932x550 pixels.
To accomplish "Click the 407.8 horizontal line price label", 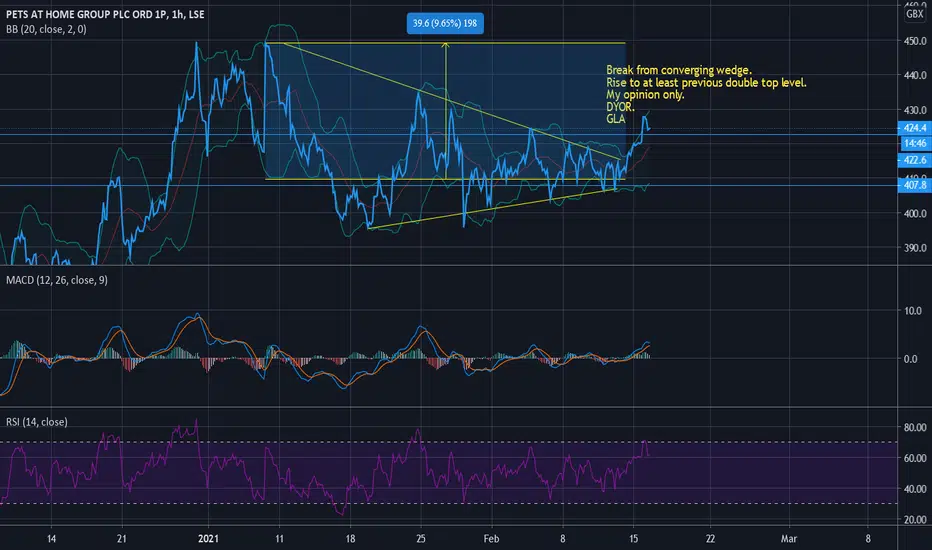I will tap(914, 186).
